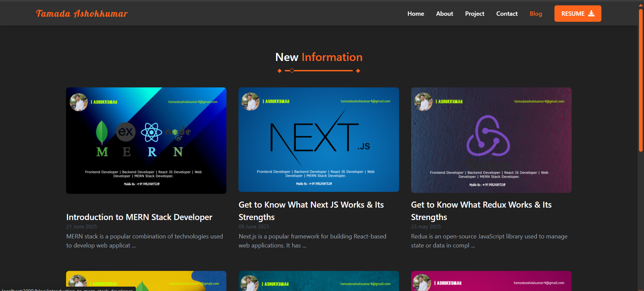
Task: Click the Next.js description excerpt
Action: coord(312,241)
